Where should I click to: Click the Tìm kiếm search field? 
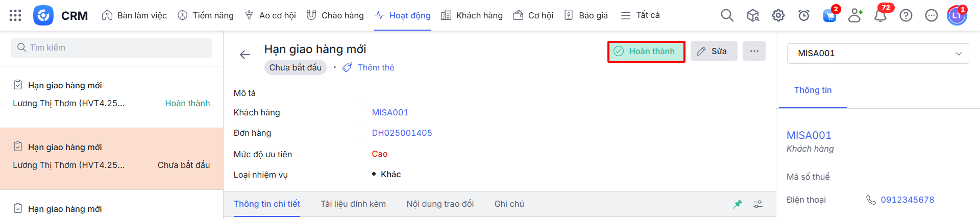pyautogui.click(x=111, y=48)
